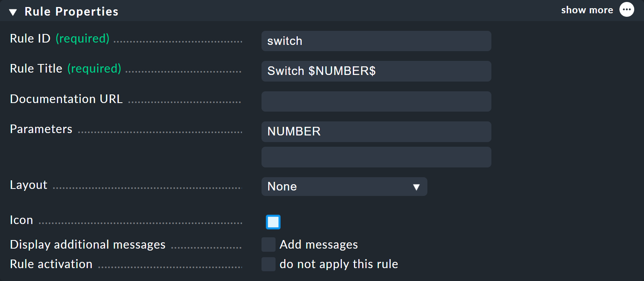Screen dimensions: 644x281
Task: Open the three-dot options menu
Action: 627,9
